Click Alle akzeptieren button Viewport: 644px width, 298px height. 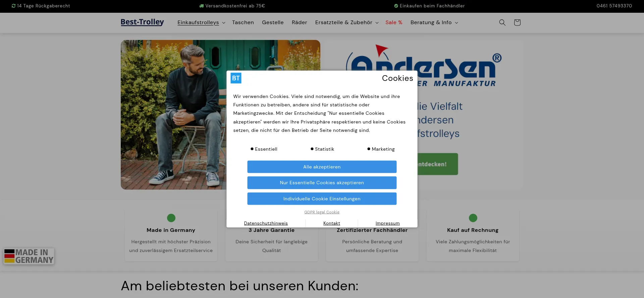click(x=322, y=167)
